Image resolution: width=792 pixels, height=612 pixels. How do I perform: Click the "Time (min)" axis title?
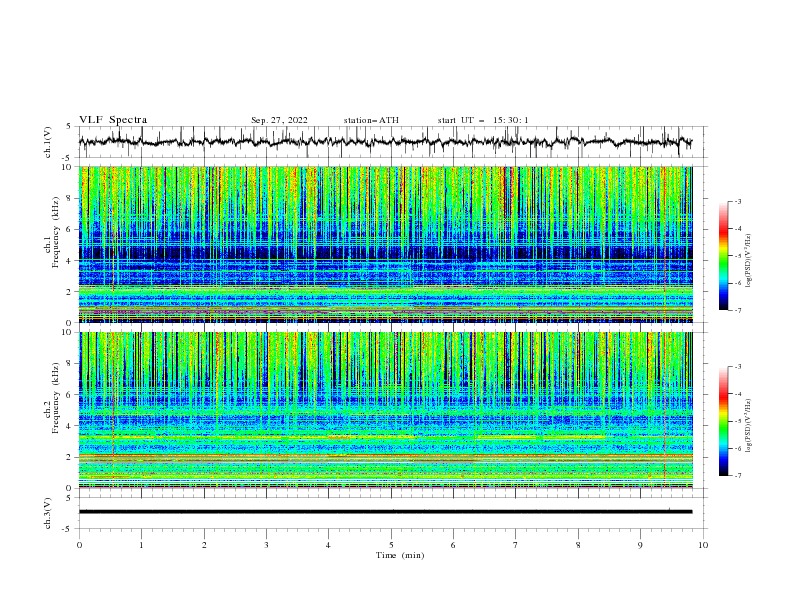(x=400, y=555)
